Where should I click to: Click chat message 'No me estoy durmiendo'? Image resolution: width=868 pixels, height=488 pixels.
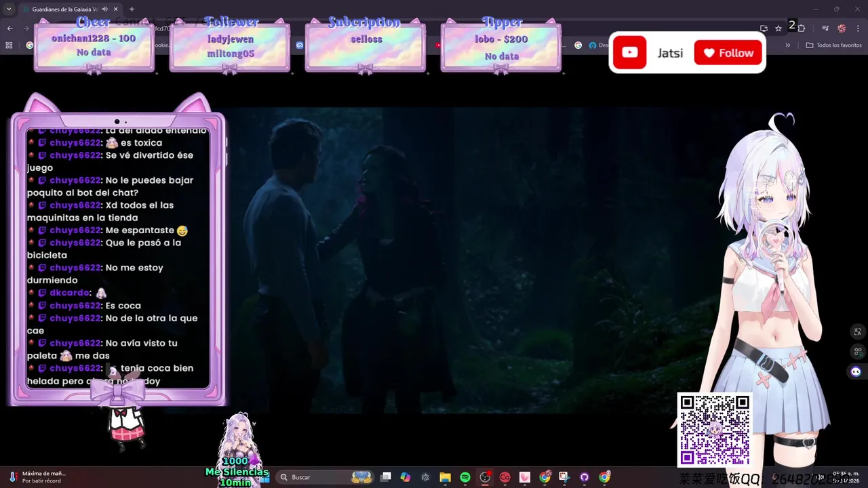(96, 274)
